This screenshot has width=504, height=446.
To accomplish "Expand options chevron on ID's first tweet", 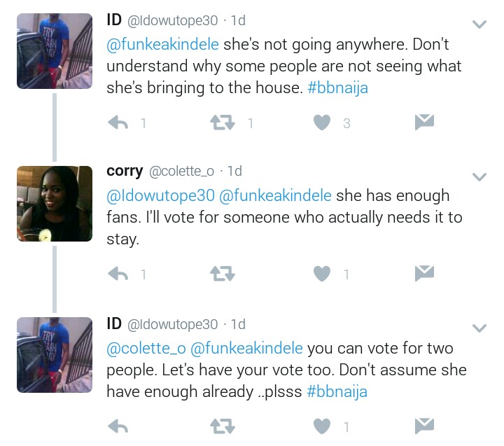I will (x=479, y=25).
